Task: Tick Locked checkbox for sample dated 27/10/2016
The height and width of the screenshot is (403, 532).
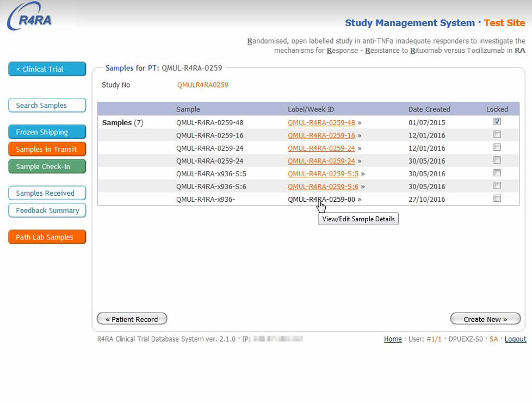Action: point(497,199)
